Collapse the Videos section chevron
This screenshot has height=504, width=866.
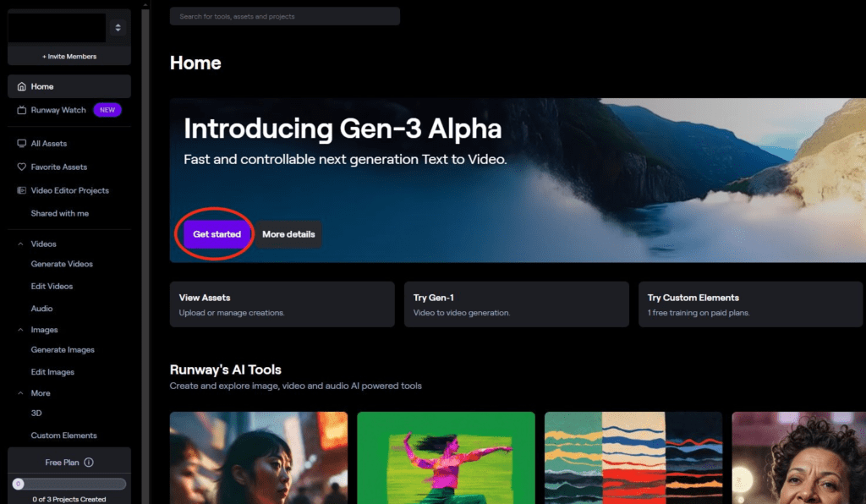[20, 244]
